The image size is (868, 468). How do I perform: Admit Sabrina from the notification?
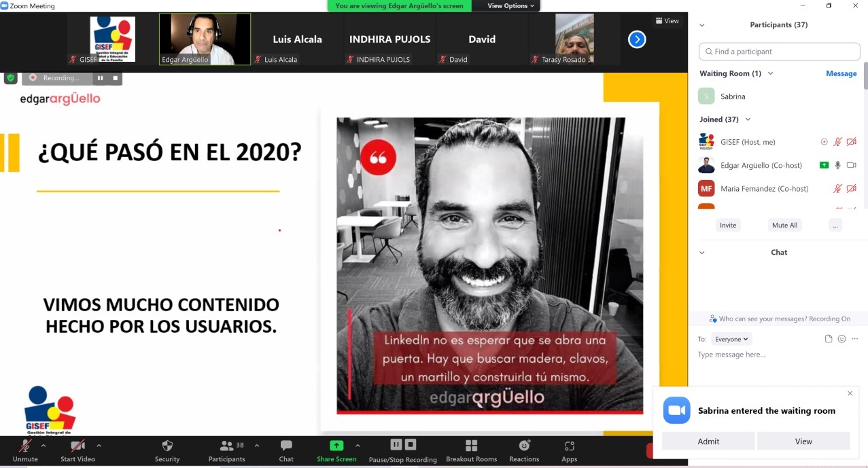point(708,441)
